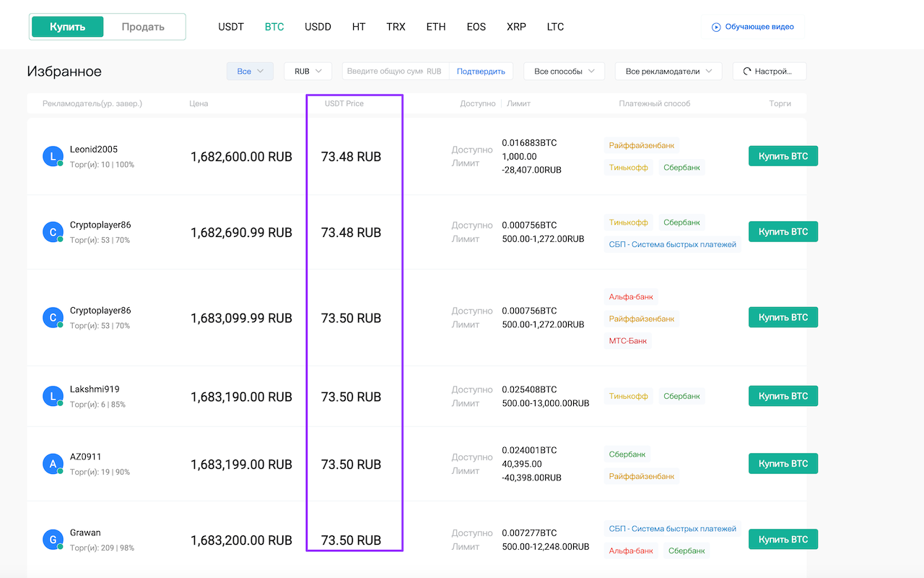Switch to Купить mode

point(68,27)
